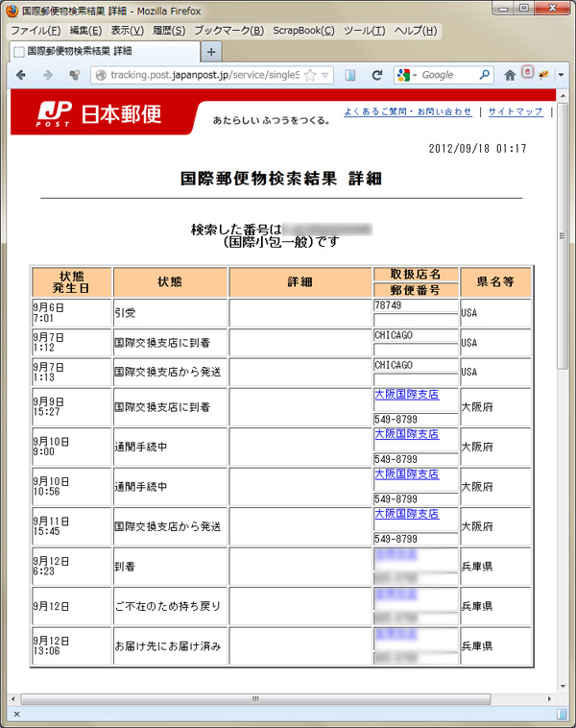Open 大阪国際支店 link in 9月11日 row

[x=407, y=514]
